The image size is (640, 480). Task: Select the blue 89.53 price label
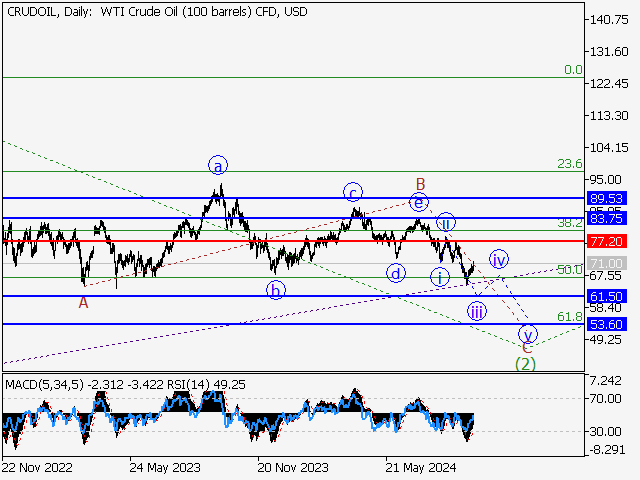point(606,199)
